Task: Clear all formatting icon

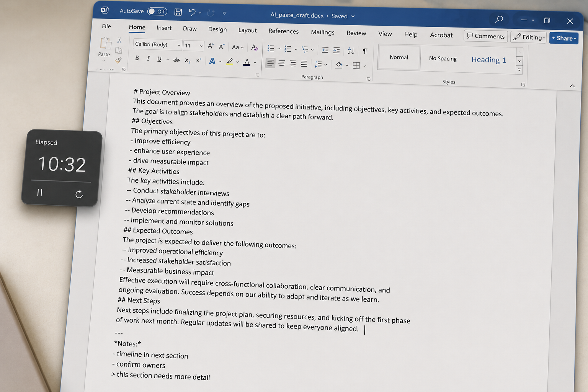Action: 254,48
